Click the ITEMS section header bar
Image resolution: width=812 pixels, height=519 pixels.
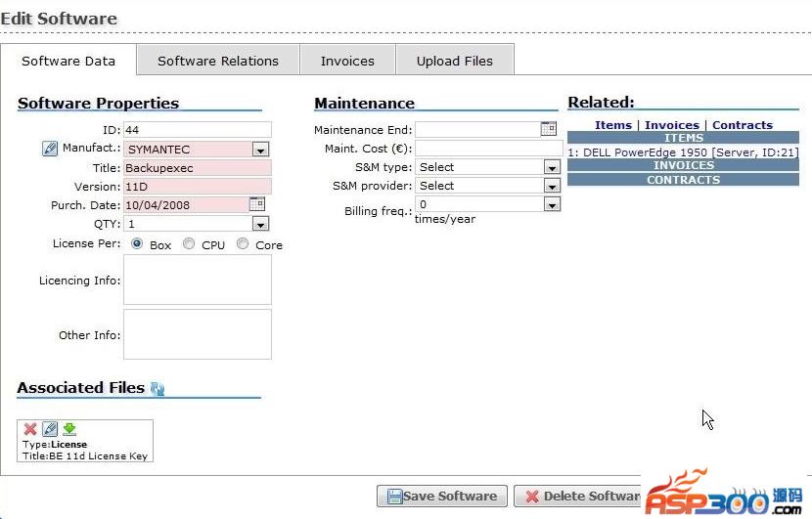(683, 138)
